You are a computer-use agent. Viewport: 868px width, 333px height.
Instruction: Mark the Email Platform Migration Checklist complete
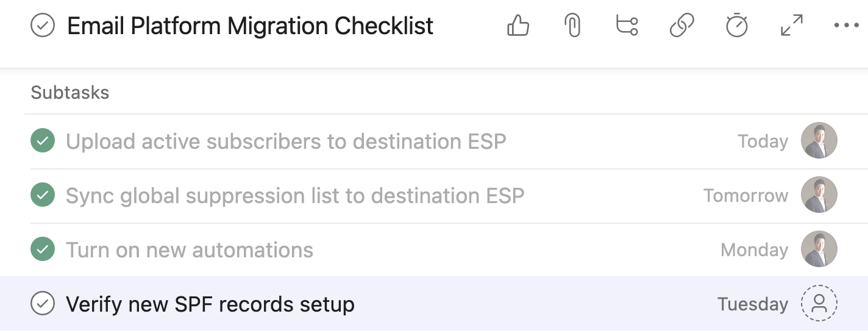(x=43, y=26)
